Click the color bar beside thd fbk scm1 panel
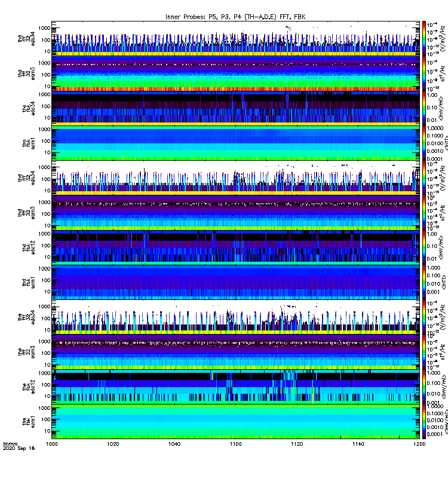The image size is (448, 478). click(424, 282)
